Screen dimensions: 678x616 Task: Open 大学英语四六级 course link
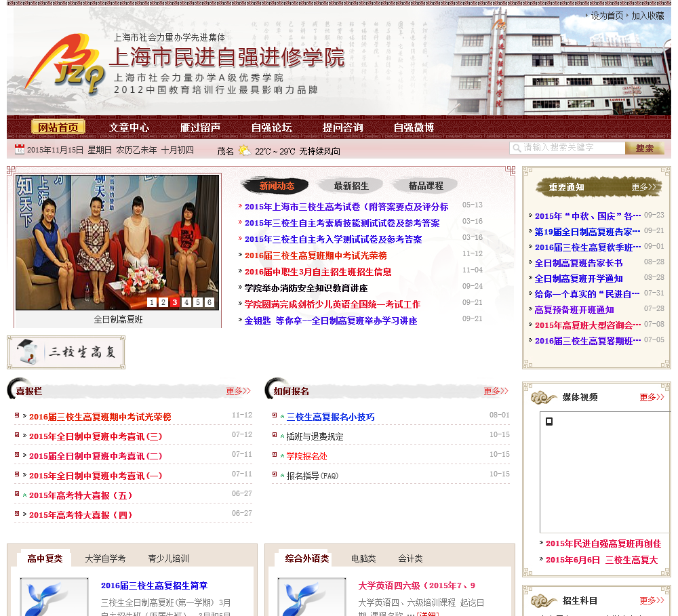click(x=417, y=586)
